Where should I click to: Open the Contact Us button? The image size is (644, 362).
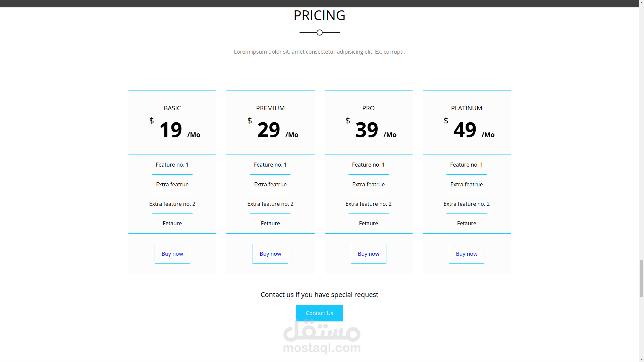coord(319,313)
